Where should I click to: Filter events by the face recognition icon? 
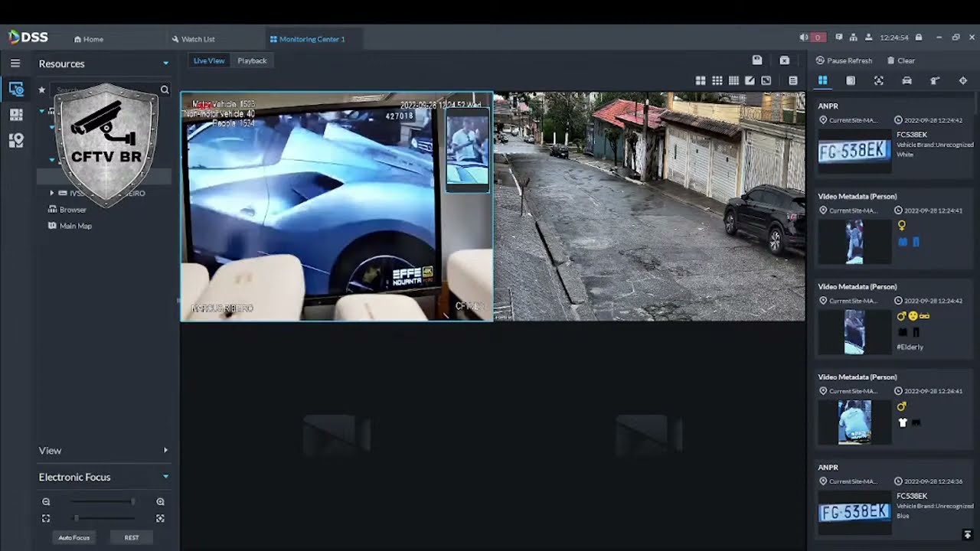[x=879, y=80]
